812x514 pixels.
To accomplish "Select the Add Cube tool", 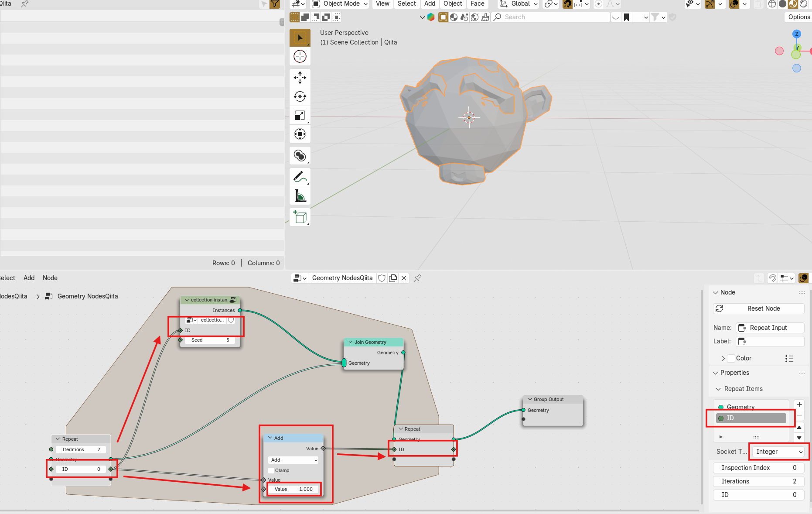I will [300, 217].
